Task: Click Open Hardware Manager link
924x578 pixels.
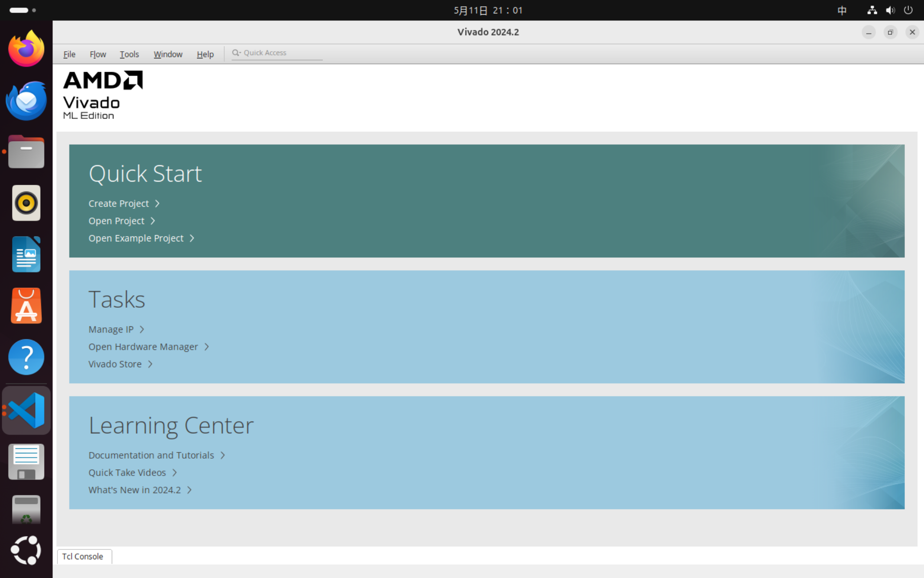Action: click(143, 346)
